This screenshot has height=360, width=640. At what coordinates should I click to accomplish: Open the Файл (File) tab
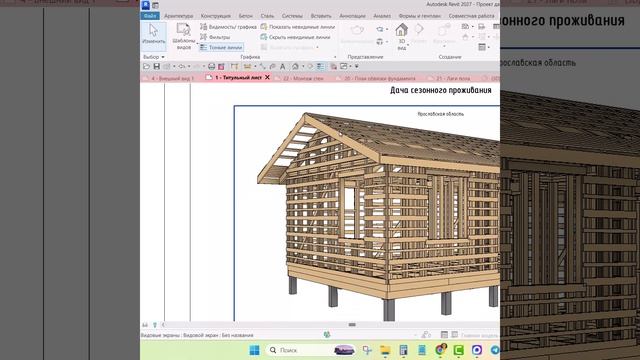pos(150,16)
